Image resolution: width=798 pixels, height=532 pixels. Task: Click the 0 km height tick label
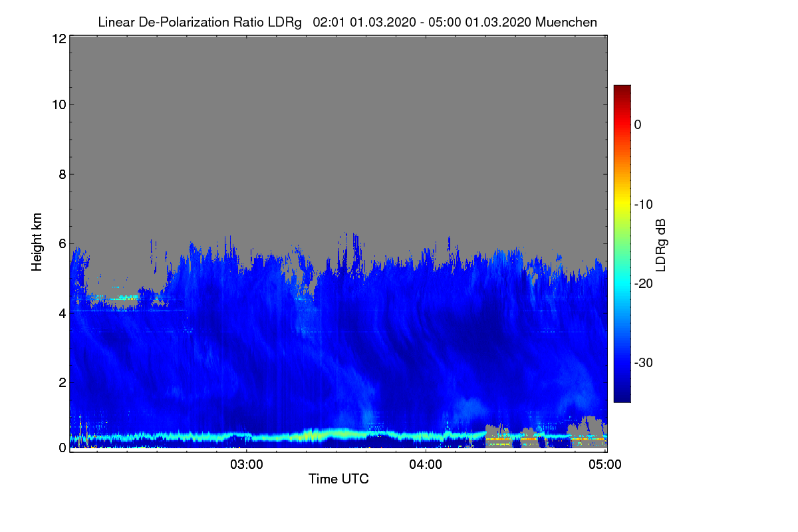click(x=61, y=447)
